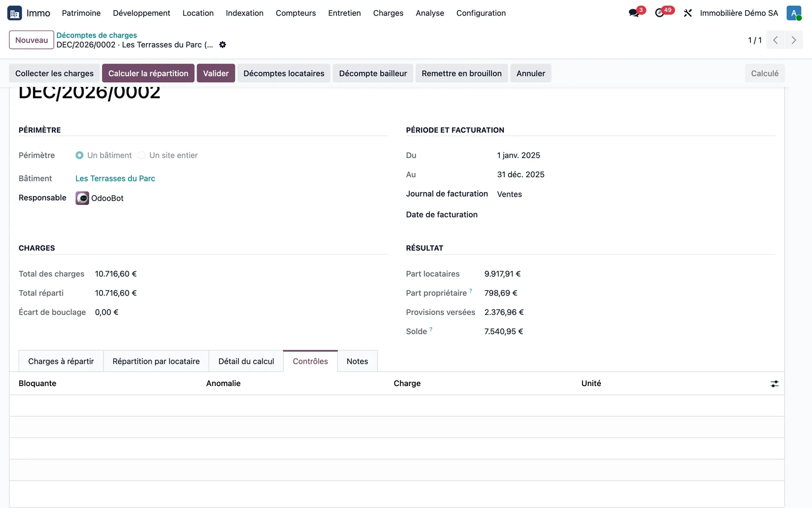The height and width of the screenshot is (508, 812).
Task: Select the Un bâtiment radio option
Action: (80, 155)
